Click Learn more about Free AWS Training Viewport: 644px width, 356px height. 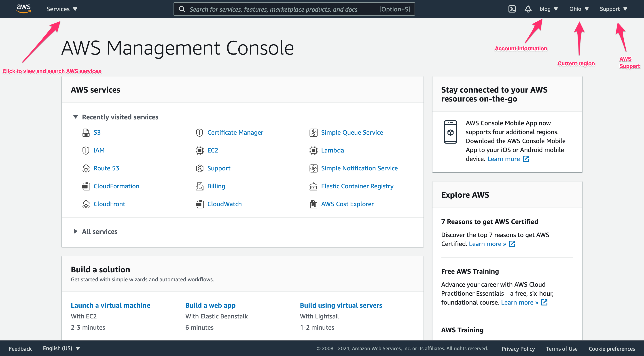click(x=519, y=302)
